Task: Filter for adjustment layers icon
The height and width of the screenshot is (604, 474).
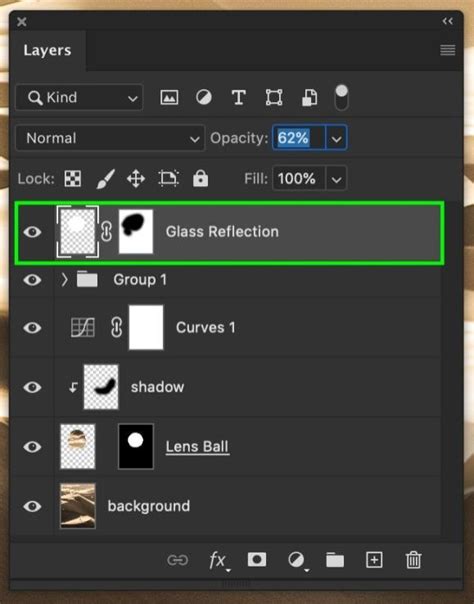Action: [204, 97]
